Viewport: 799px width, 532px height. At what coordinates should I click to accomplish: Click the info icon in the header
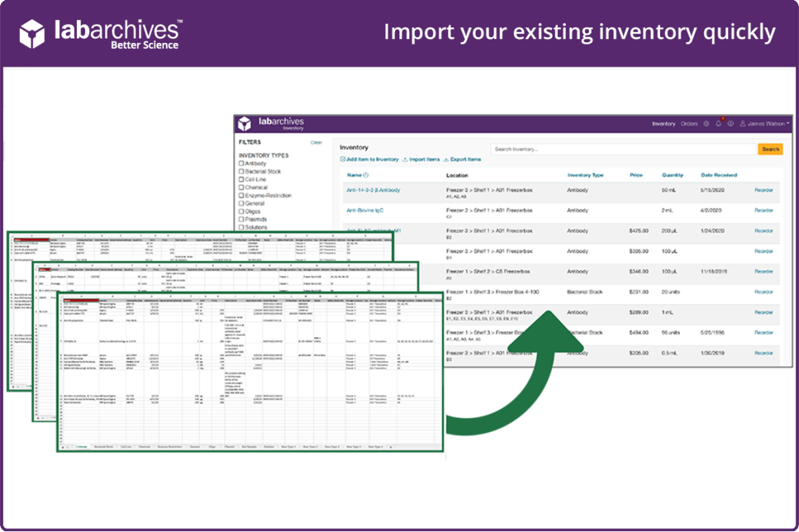click(x=731, y=124)
